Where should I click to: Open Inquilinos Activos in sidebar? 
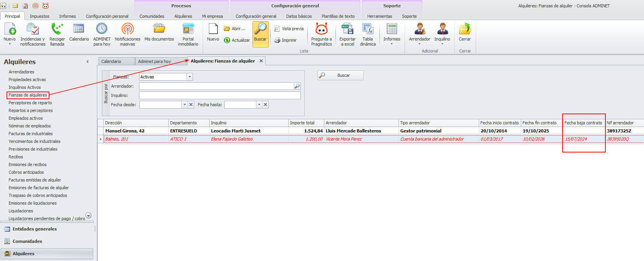point(25,87)
